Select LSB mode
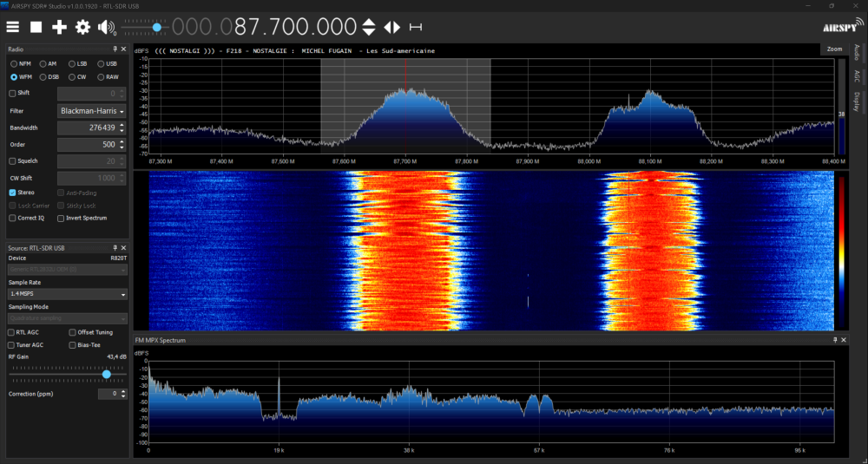Viewport: 868px width, 464px height. click(77, 64)
